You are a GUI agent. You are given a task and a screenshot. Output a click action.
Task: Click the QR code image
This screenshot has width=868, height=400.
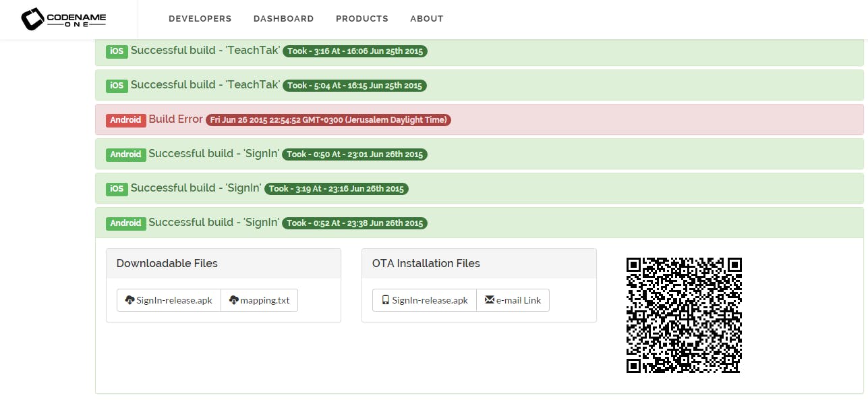pyautogui.click(x=684, y=315)
